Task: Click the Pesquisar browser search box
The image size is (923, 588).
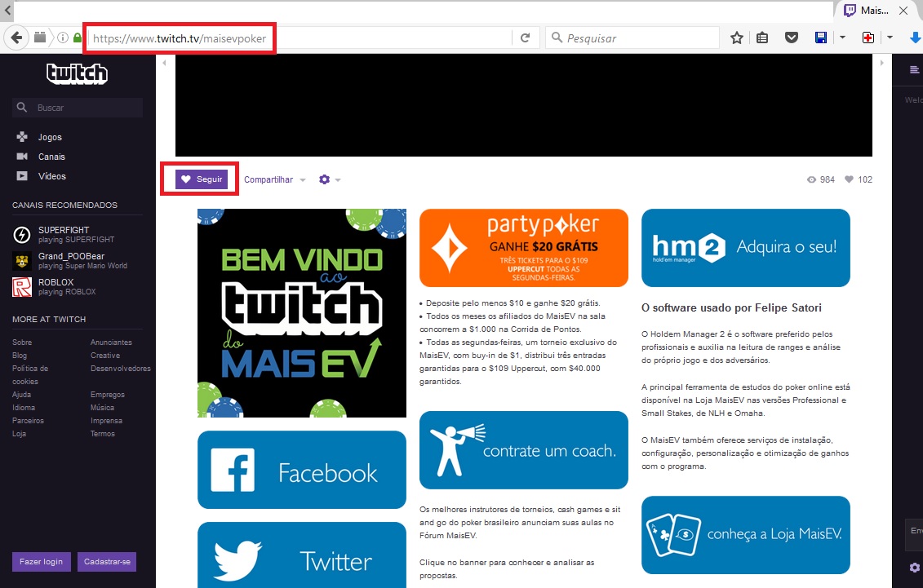Action: pos(632,38)
